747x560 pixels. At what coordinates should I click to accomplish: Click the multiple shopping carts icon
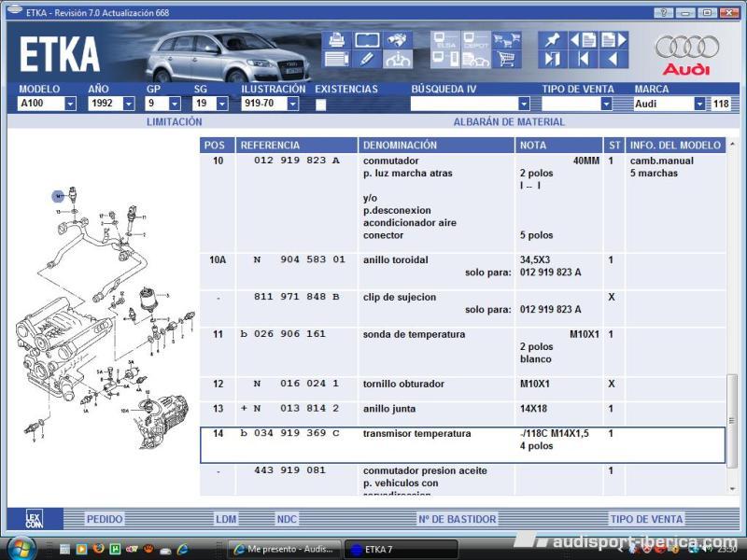(x=506, y=40)
